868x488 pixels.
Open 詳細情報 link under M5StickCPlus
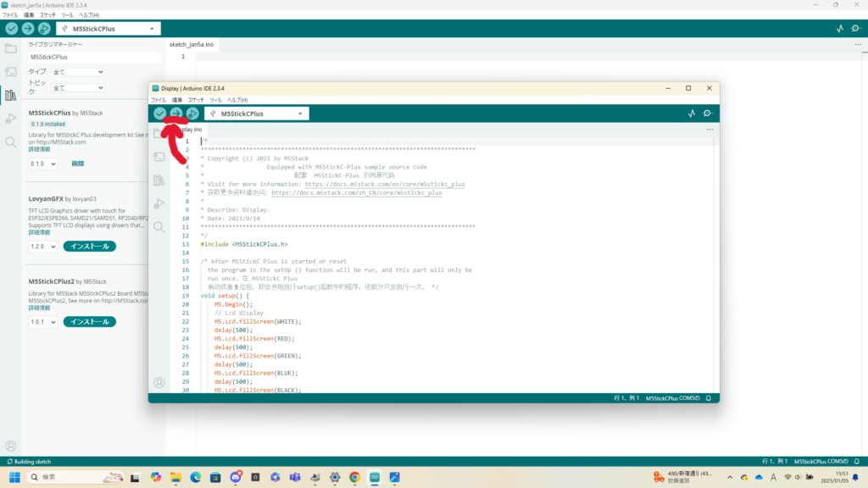pos(39,149)
